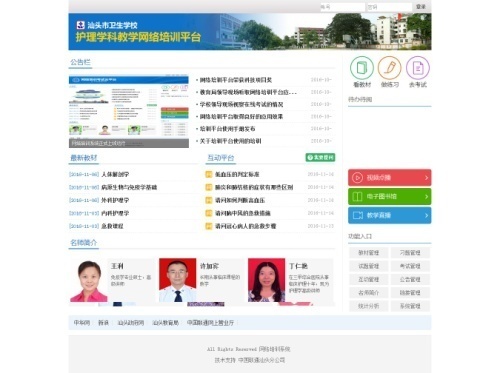Expand the green 电子图书馆 arrow chevron

pos(426,197)
